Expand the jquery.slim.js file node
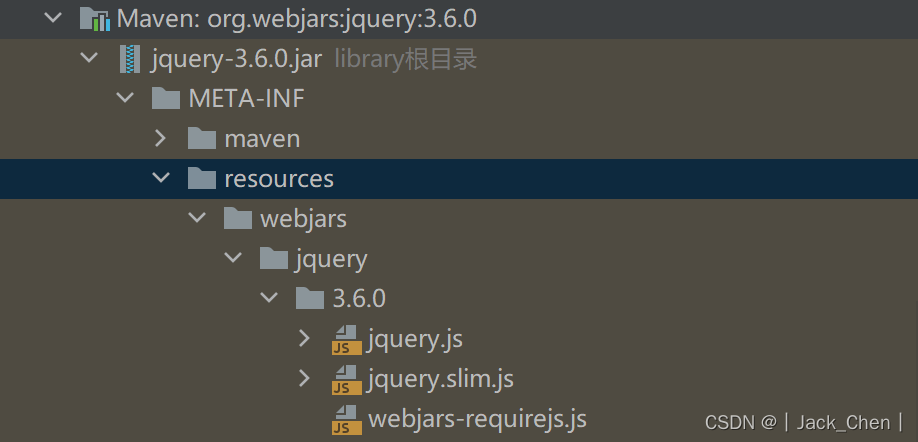The image size is (918, 442). (x=304, y=378)
